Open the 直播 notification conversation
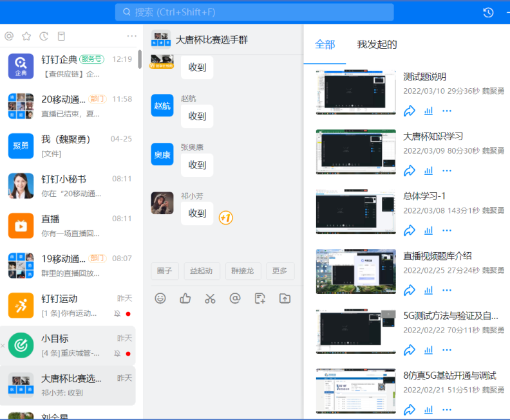The image size is (510, 420). click(68, 226)
